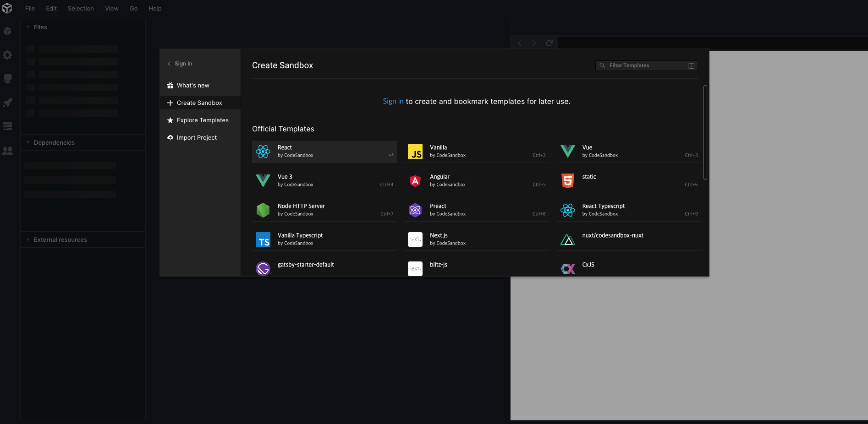
Task: Click the Official Templates heading
Action: pyautogui.click(x=283, y=129)
